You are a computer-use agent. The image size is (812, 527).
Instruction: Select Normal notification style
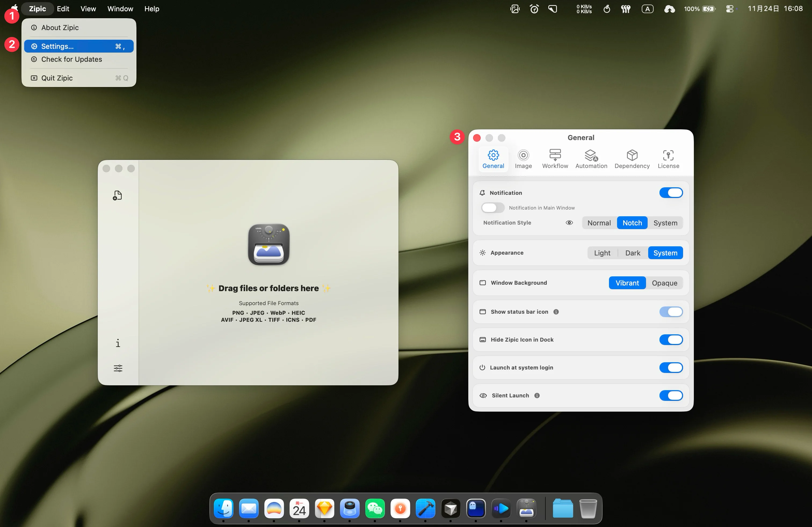599,223
